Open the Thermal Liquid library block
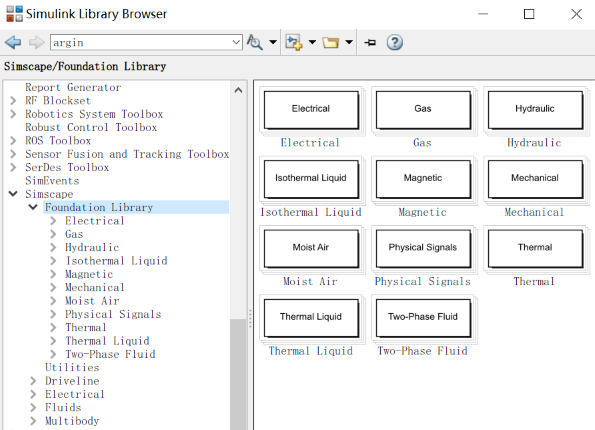The height and width of the screenshot is (430, 595). coord(311,318)
